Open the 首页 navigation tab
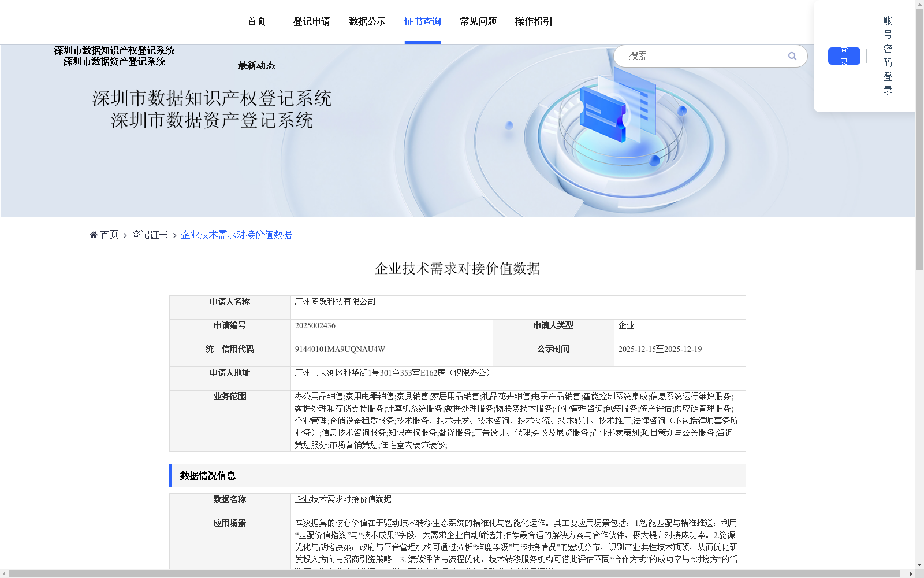 (x=256, y=21)
